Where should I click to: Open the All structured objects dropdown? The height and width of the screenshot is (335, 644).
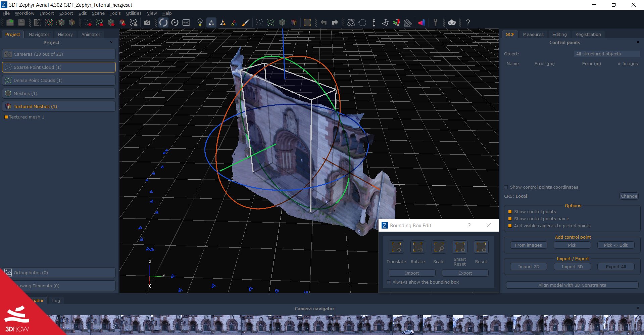(607, 54)
